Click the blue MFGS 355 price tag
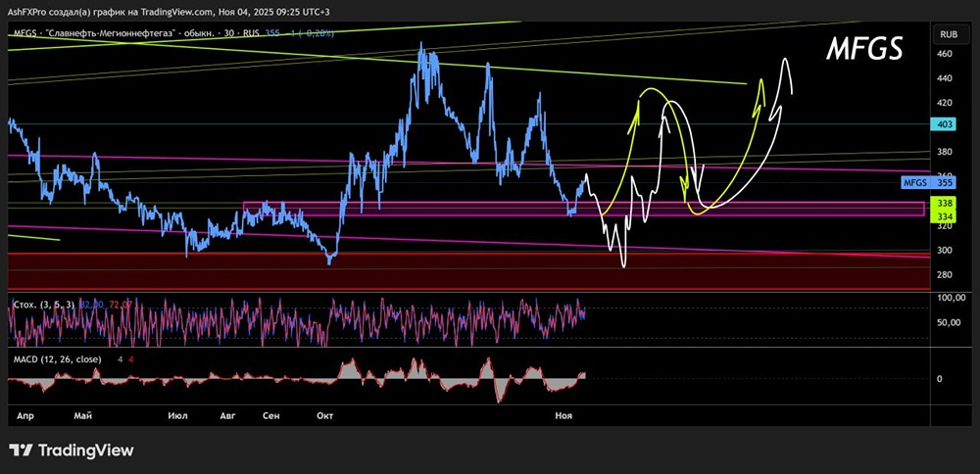This screenshot has height=474, width=980. [x=929, y=182]
